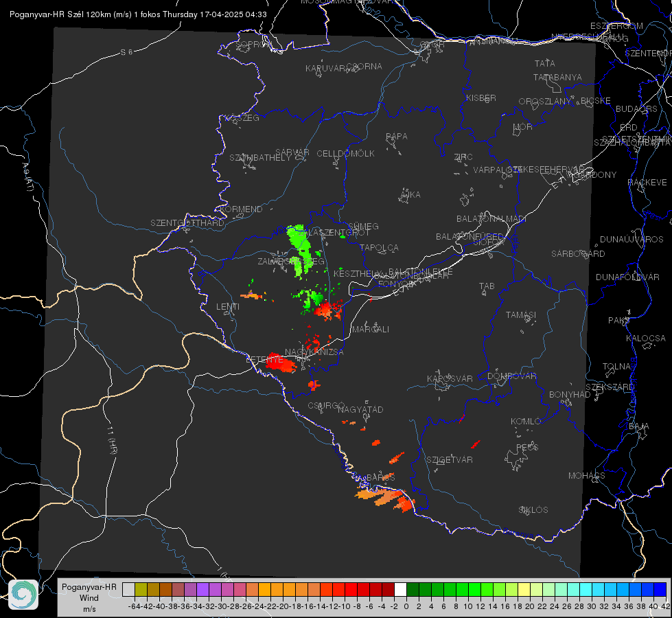Click the TAMASI town label

tap(521, 315)
